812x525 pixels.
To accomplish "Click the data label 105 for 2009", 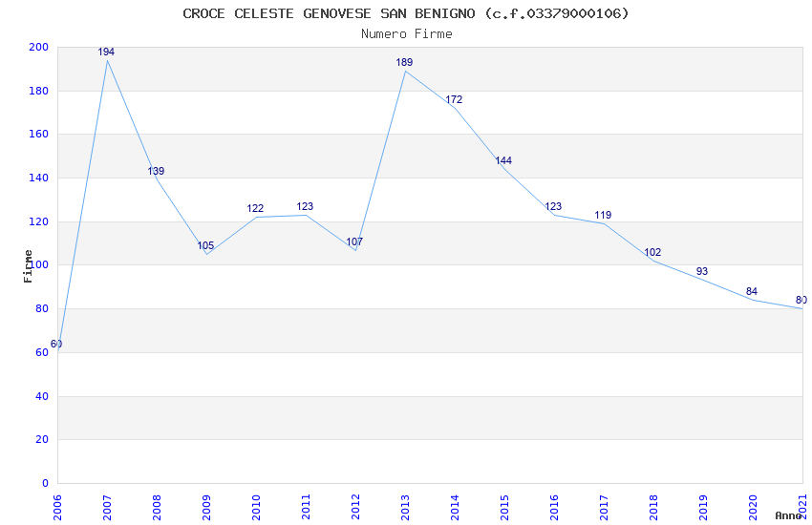I will coord(205,245).
